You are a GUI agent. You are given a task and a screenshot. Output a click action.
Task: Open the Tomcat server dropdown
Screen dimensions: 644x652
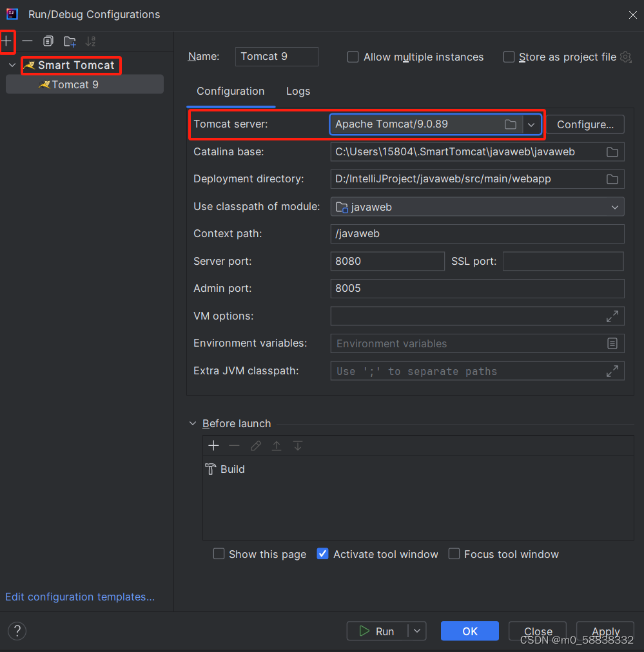[x=531, y=124]
